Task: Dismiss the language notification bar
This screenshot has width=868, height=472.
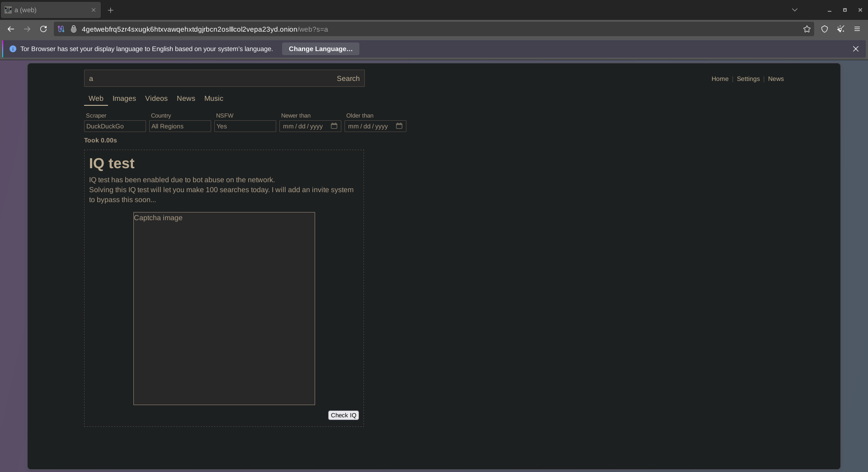Action: pyautogui.click(x=855, y=49)
